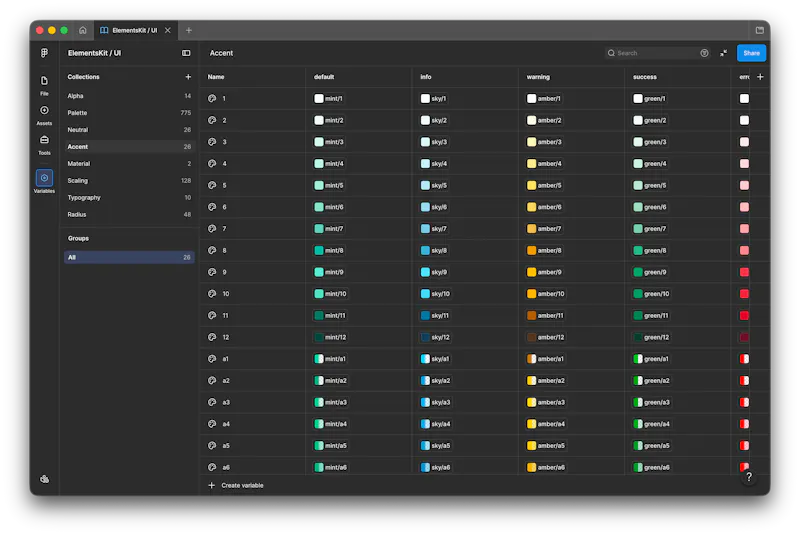800x535 pixels.
Task: Select the Typography collection
Action: coord(129,197)
